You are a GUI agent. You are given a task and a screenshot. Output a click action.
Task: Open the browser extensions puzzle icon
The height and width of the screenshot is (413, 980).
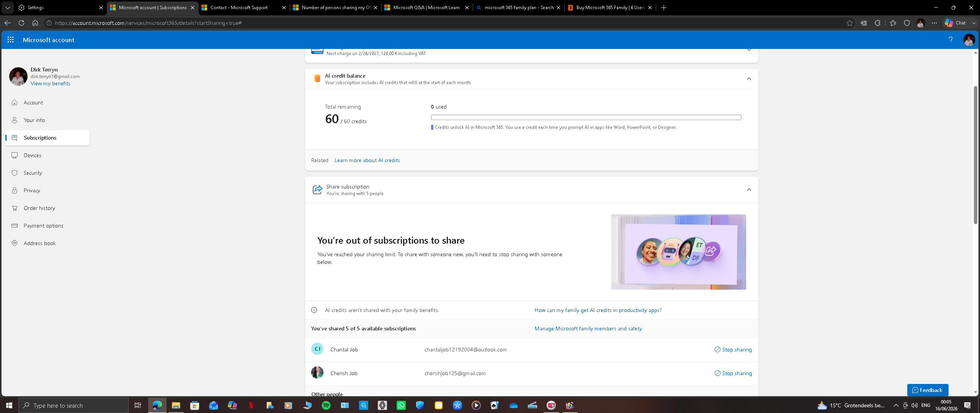pos(877,23)
